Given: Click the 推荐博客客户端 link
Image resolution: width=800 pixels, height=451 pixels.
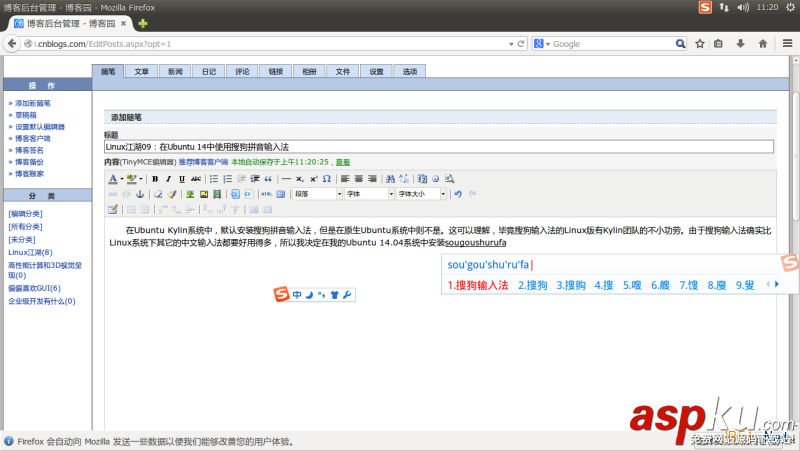Looking at the screenshot, I should [x=203, y=162].
